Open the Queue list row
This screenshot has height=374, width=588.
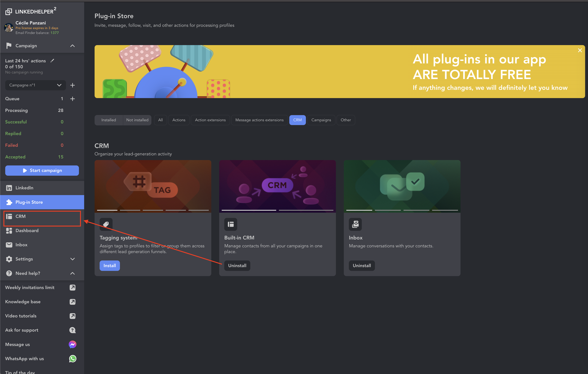click(x=34, y=99)
